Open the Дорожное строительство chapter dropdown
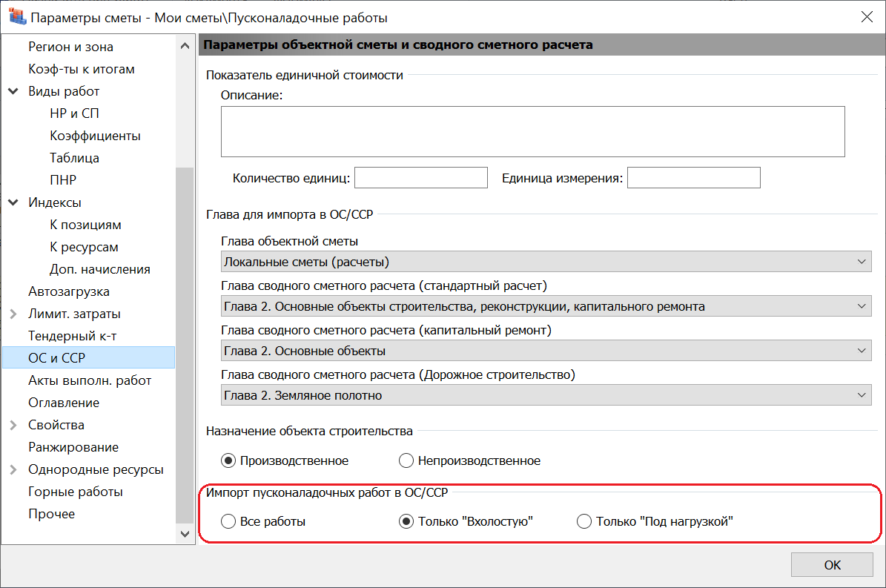The width and height of the screenshot is (886, 588). 546,395
